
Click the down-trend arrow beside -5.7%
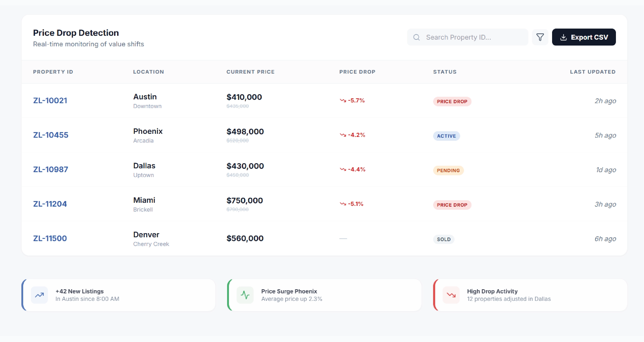343,100
